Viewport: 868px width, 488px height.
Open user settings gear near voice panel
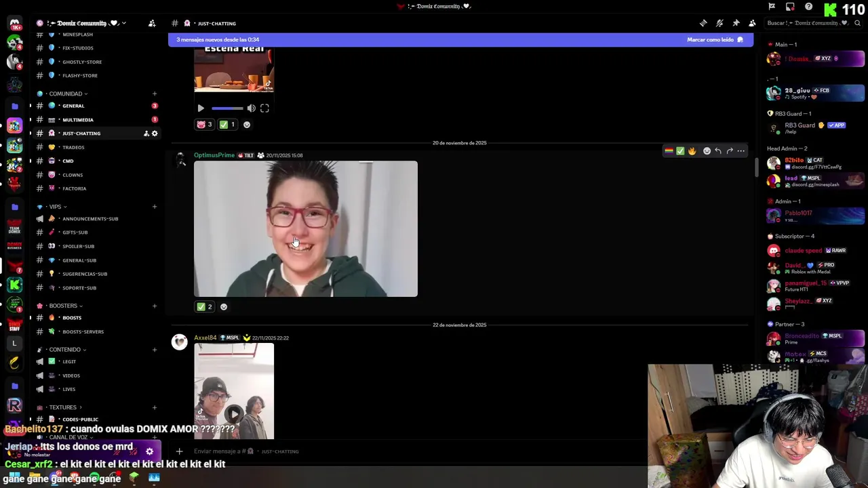[149, 451]
